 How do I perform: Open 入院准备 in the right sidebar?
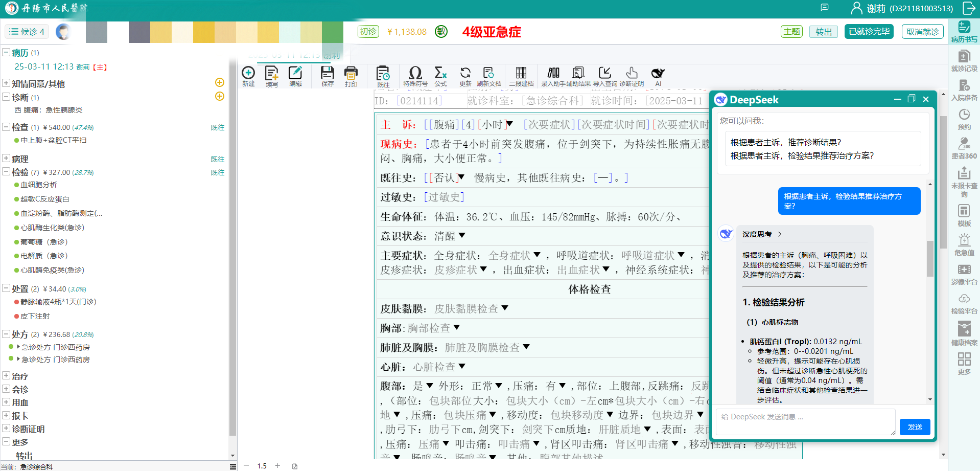coord(964,91)
